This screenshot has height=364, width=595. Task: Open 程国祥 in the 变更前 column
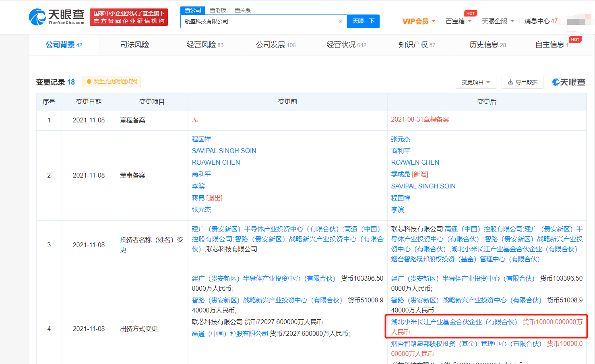pos(201,139)
